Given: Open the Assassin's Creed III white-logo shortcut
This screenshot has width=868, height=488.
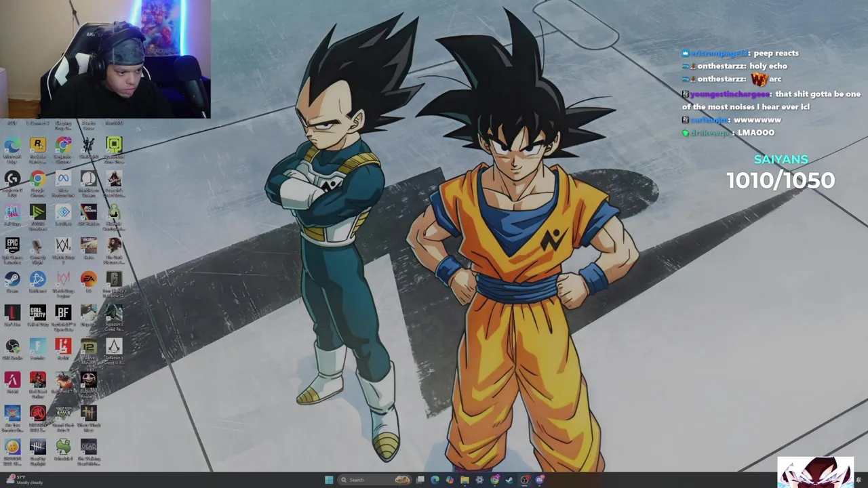Looking at the screenshot, I should point(113,352).
